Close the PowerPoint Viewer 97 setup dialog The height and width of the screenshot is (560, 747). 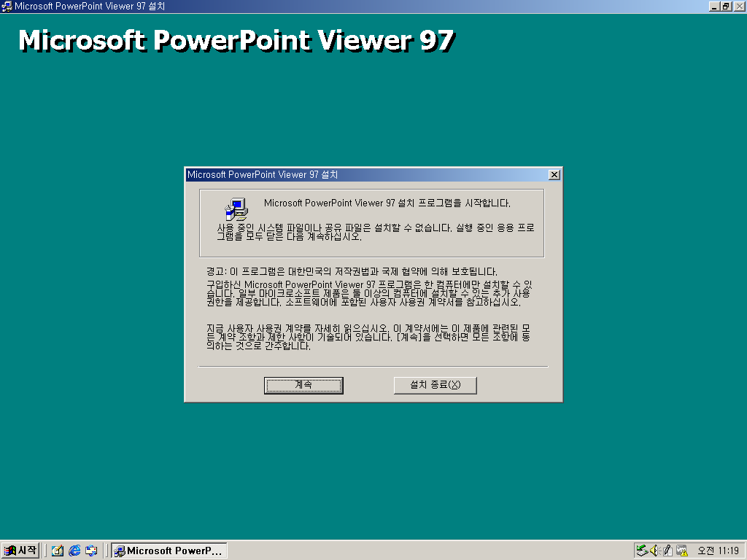point(554,175)
